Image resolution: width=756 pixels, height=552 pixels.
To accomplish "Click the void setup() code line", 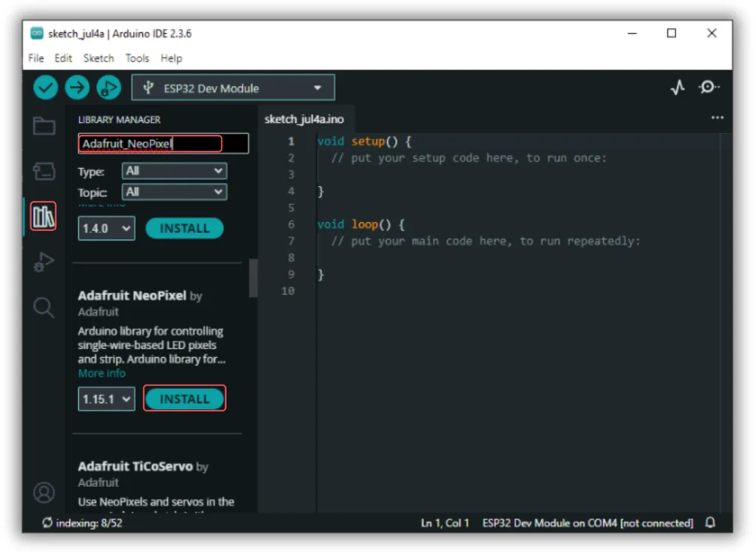I will click(x=365, y=141).
